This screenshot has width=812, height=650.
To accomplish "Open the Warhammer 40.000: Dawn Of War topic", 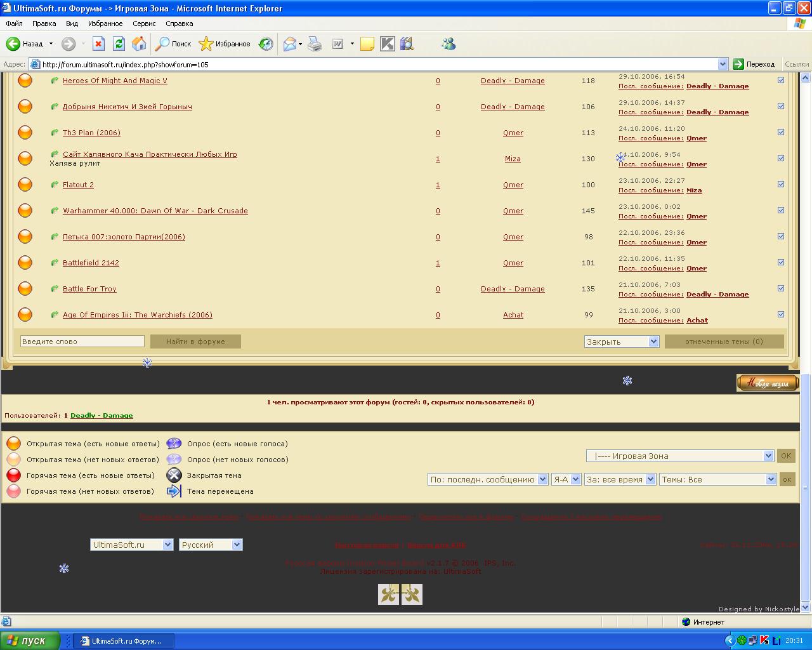I will [x=155, y=211].
